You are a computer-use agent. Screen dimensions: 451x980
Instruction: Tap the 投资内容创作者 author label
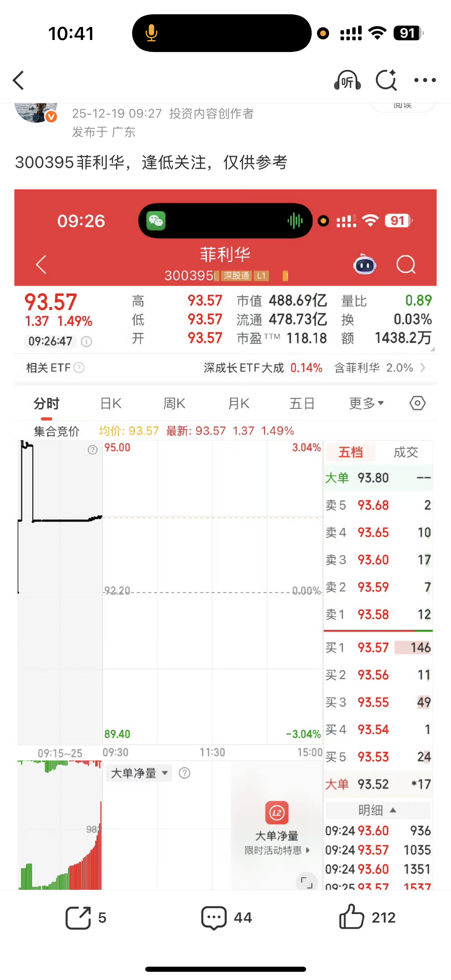point(211,113)
